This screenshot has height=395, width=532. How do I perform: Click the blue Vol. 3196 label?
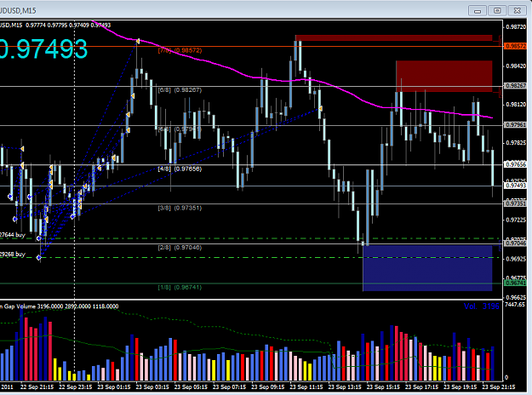point(482,306)
